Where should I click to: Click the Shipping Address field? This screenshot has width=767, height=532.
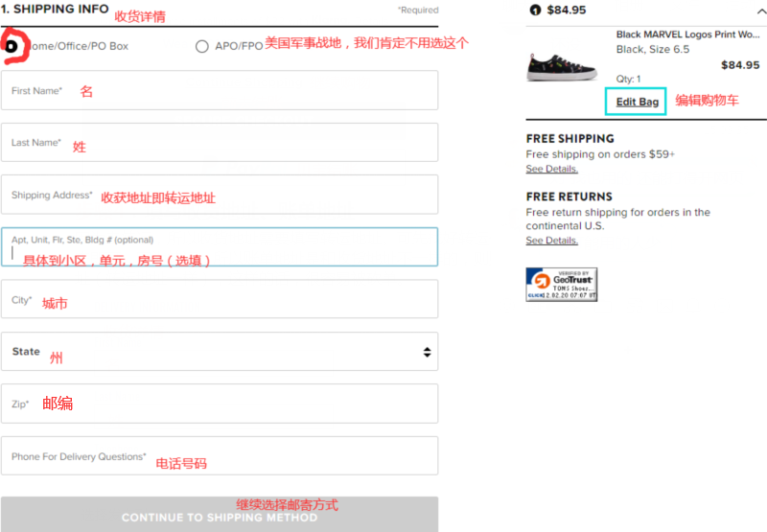[x=220, y=195]
